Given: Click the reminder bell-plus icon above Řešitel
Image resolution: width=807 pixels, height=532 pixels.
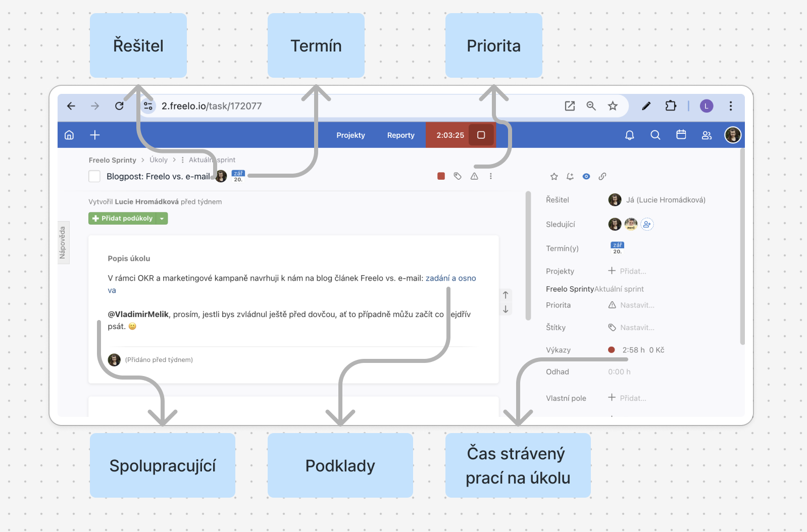Looking at the screenshot, I should tap(570, 177).
